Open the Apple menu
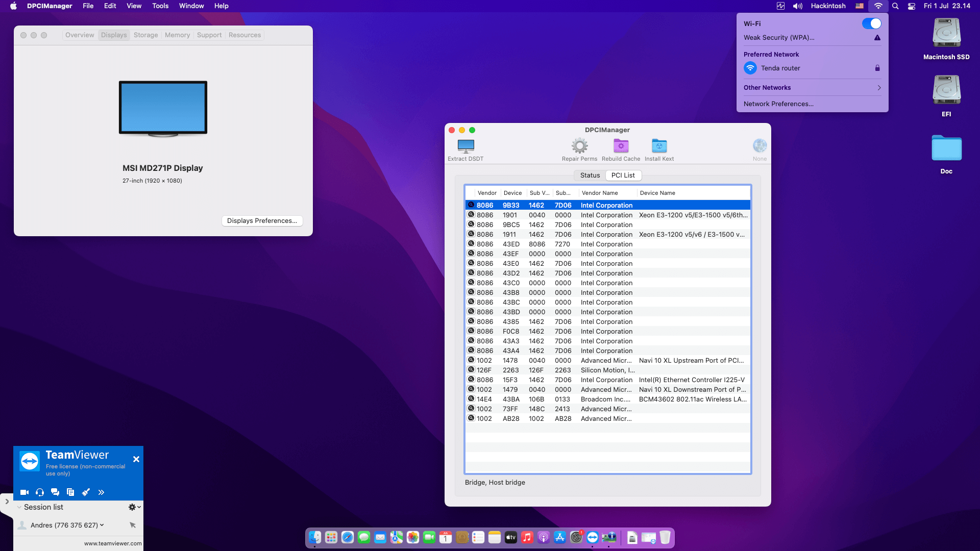980x551 pixels. tap(14, 6)
